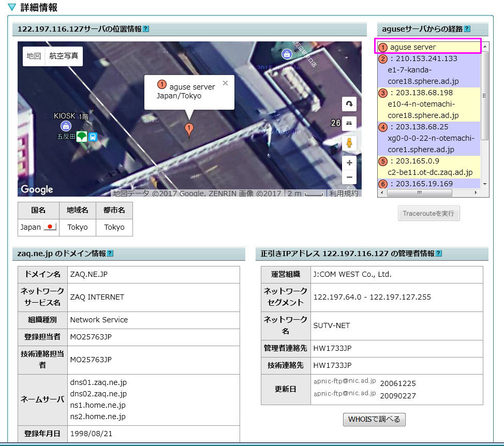The height and width of the screenshot is (446, 504).
Task: Click route list scroll up arrow
Action: coord(485,47)
